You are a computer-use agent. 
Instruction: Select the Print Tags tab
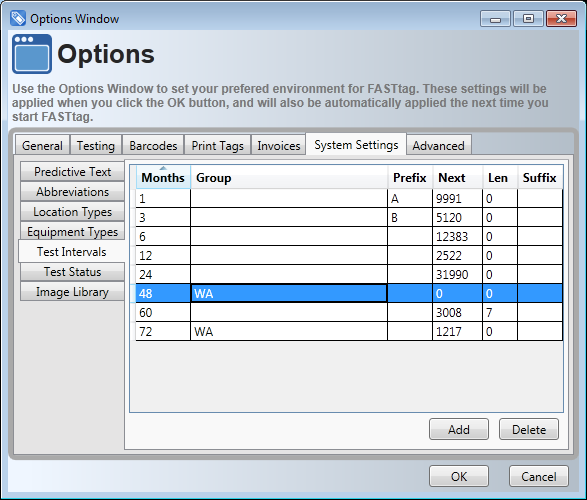[218, 145]
